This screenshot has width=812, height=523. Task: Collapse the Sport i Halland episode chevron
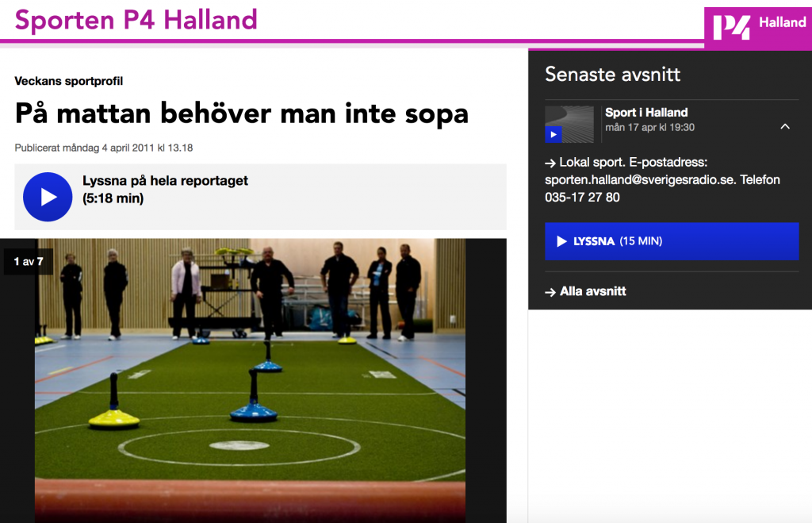pyautogui.click(x=785, y=126)
